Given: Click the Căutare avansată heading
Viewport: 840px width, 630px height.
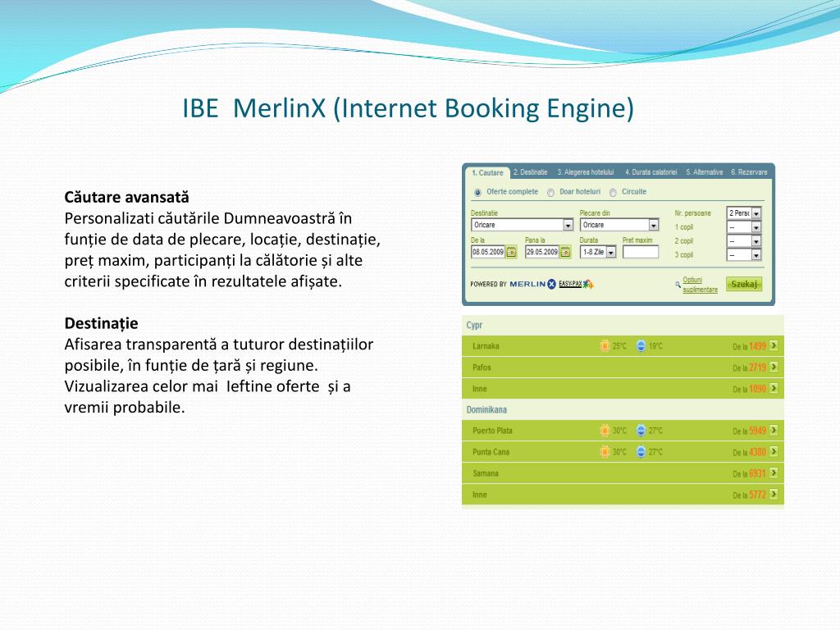Looking at the screenshot, I should pos(126,197).
